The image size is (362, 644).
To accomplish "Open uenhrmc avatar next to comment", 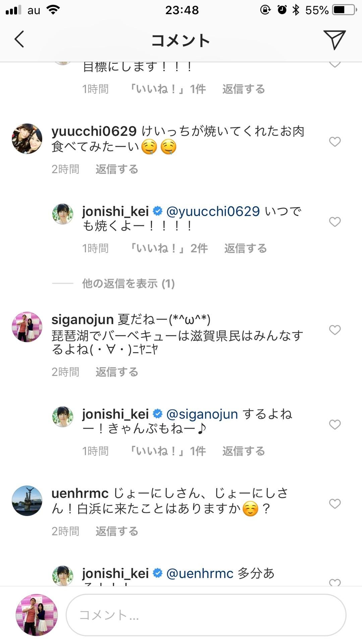I will [x=27, y=500].
